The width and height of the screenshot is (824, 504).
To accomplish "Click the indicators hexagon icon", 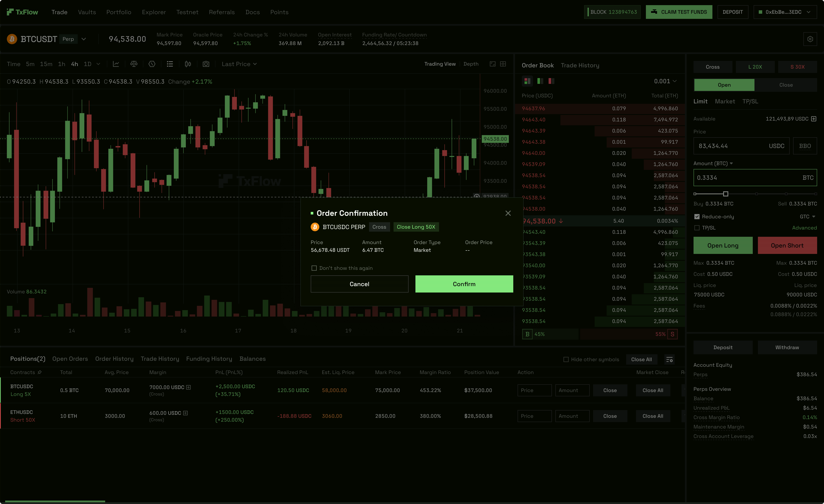I will (152, 64).
